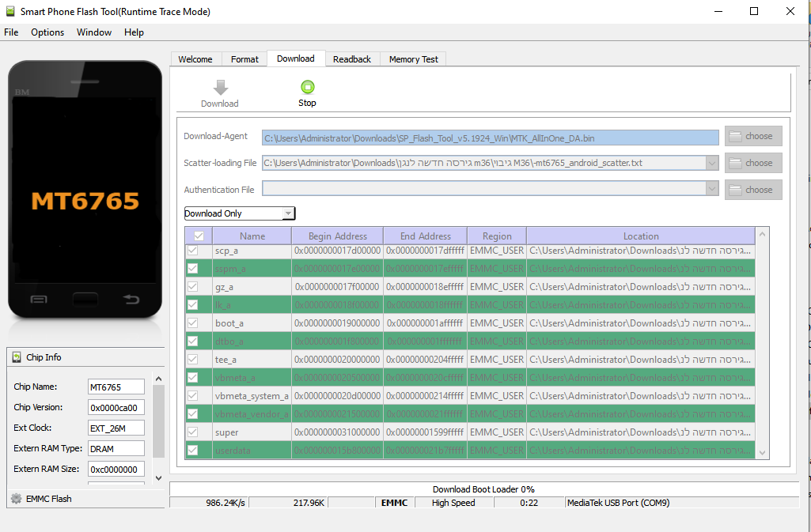The image size is (811, 532).
Task: Toggle the userdata partition checkbox
Action: click(192, 451)
